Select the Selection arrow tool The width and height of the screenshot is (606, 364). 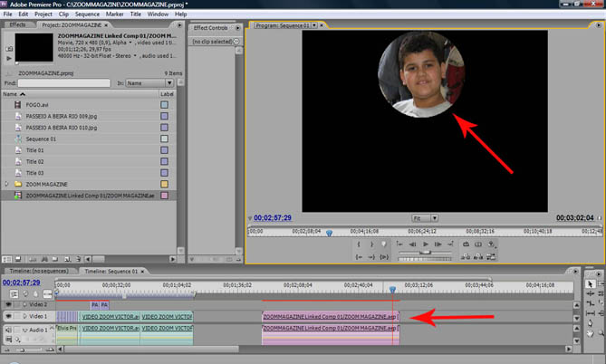pyautogui.click(x=591, y=283)
